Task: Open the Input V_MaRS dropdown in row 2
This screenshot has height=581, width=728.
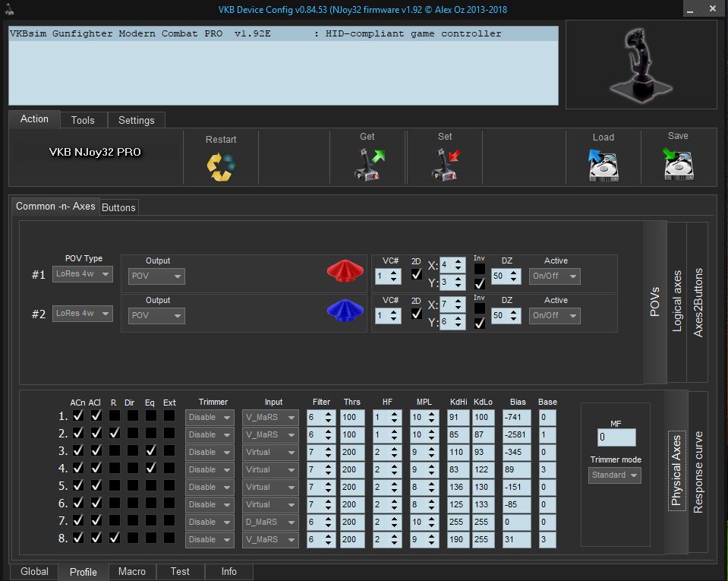Action: (270, 434)
